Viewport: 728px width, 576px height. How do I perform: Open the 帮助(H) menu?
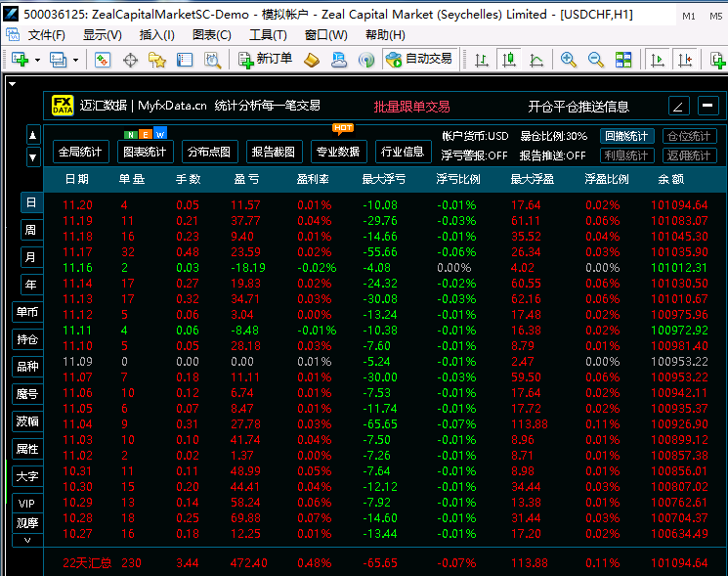[385, 35]
